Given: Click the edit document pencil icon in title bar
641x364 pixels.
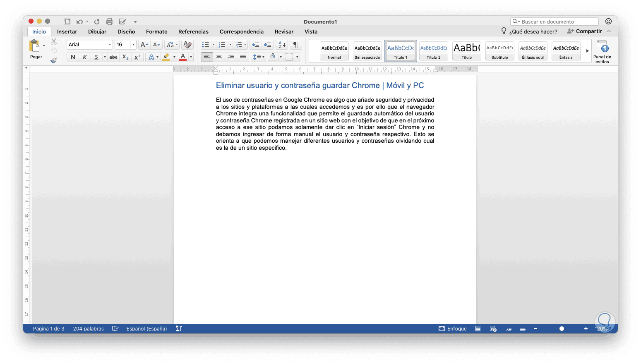Looking at the screenshot, I should [x=122, y=22].
